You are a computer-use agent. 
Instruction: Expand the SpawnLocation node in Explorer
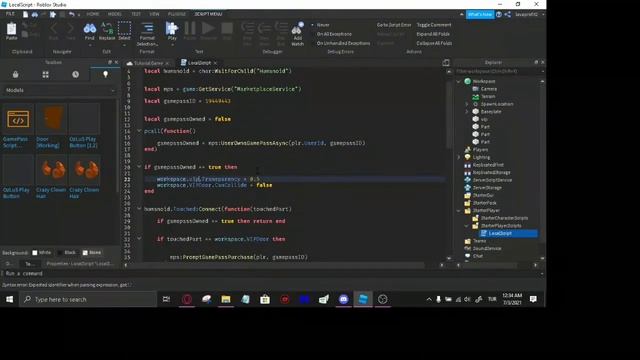click(467, 104)
